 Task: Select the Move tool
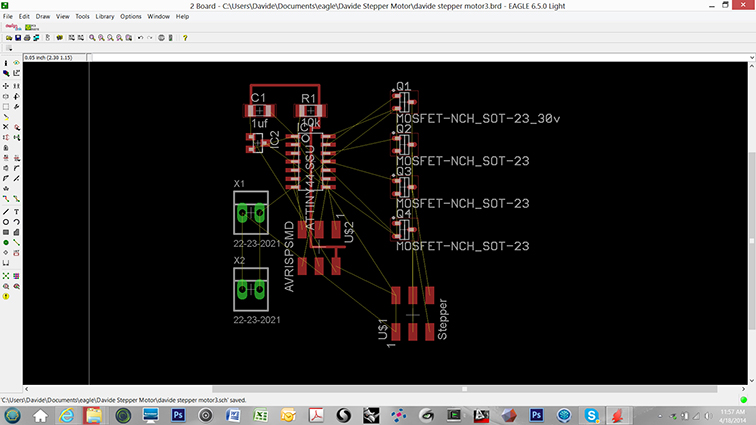[6, 86]
